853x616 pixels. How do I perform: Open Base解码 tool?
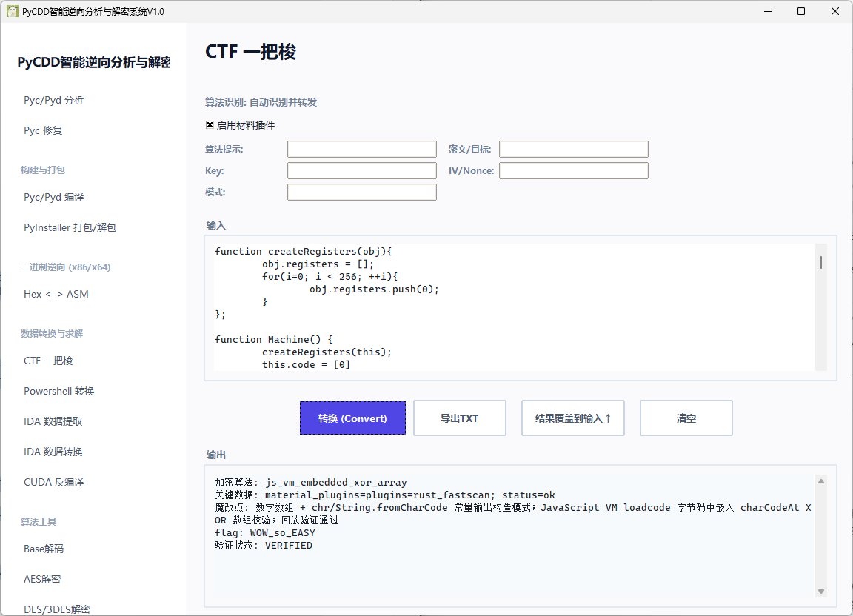44,549
